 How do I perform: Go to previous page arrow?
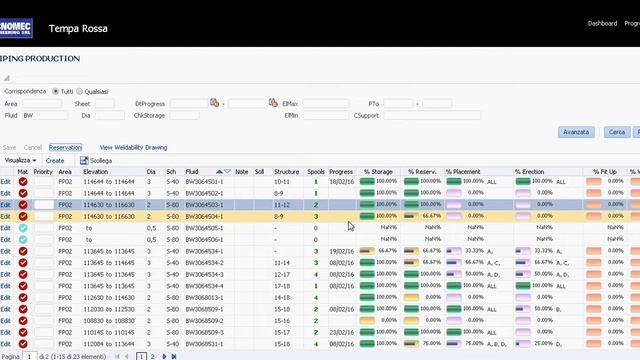point(127,356)
